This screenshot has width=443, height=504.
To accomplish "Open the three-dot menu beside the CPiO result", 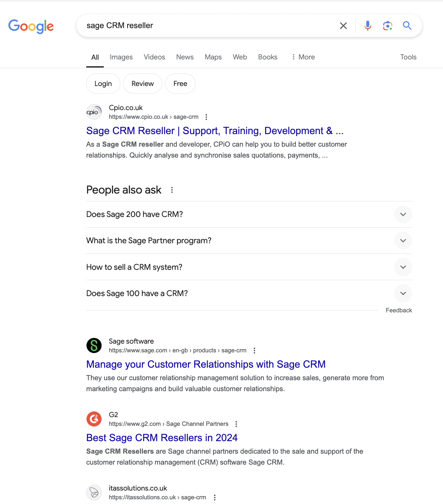I will click(x=206, y=117).
